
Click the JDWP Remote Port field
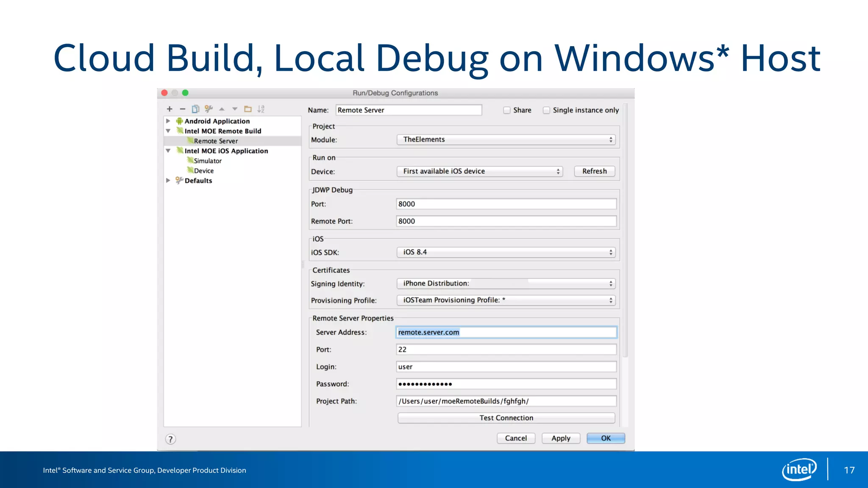[506, 221]
